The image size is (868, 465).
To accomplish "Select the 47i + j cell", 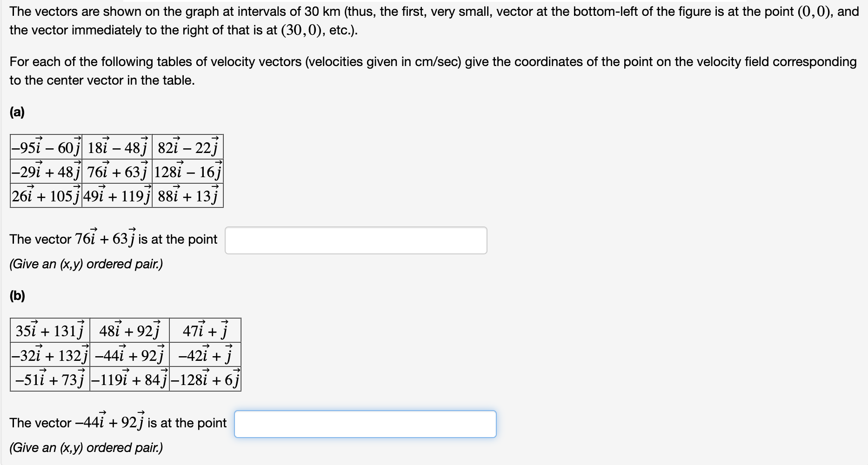I will pos(205,330).
